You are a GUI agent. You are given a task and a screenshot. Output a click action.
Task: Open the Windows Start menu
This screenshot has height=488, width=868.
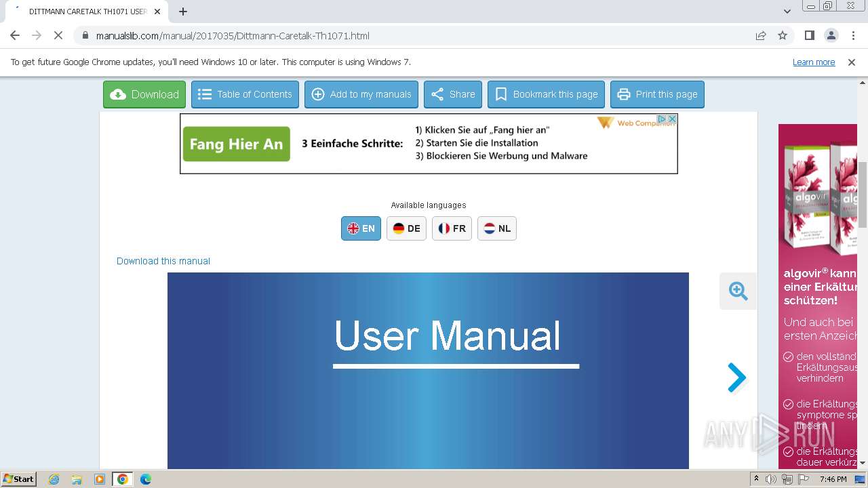[x=18, y=479]
